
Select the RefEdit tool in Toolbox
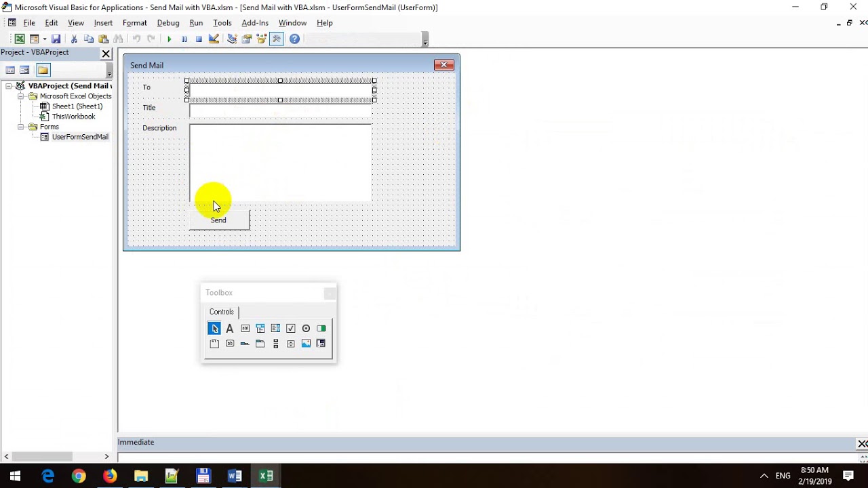tap(321, 344)
